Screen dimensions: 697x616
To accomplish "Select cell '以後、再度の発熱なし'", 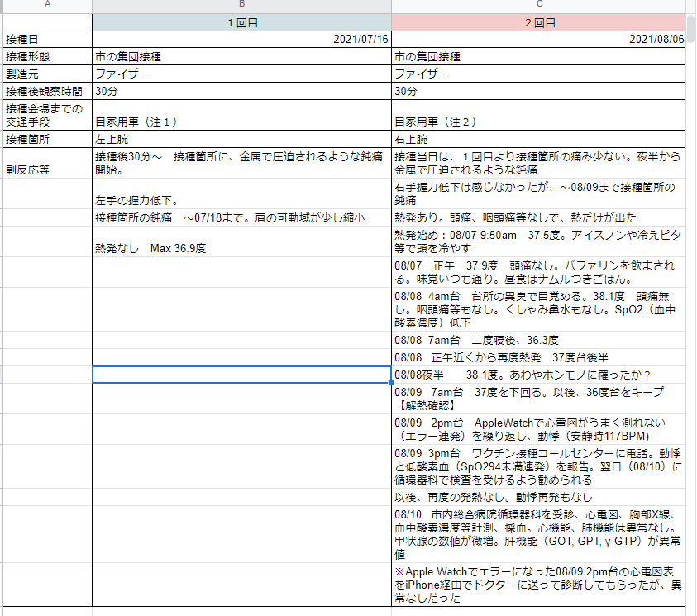I will point(539,497).
